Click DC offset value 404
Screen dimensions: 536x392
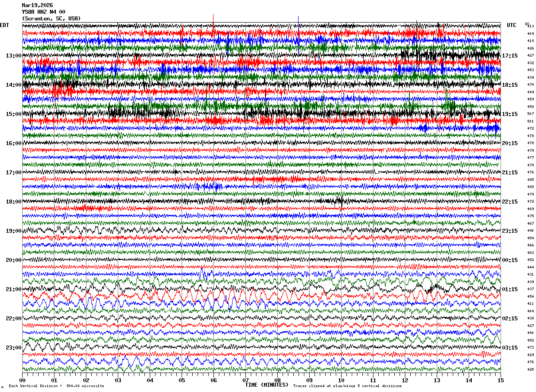pos(530,311)
